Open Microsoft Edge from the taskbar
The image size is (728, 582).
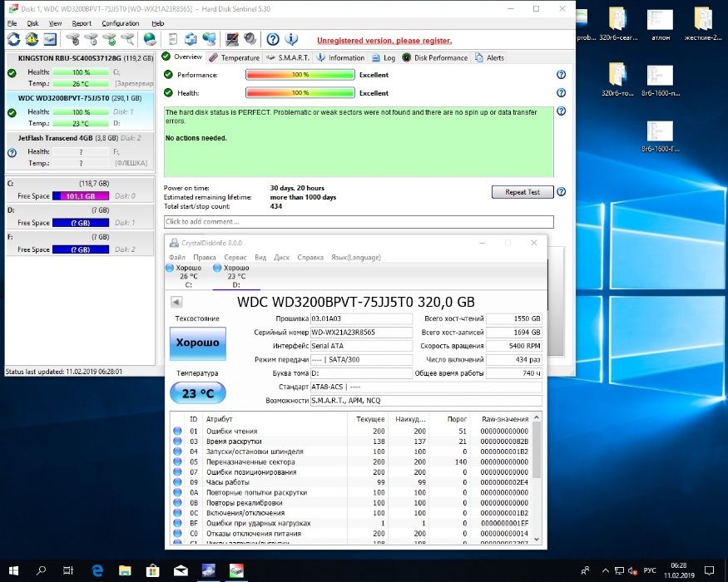97,570
